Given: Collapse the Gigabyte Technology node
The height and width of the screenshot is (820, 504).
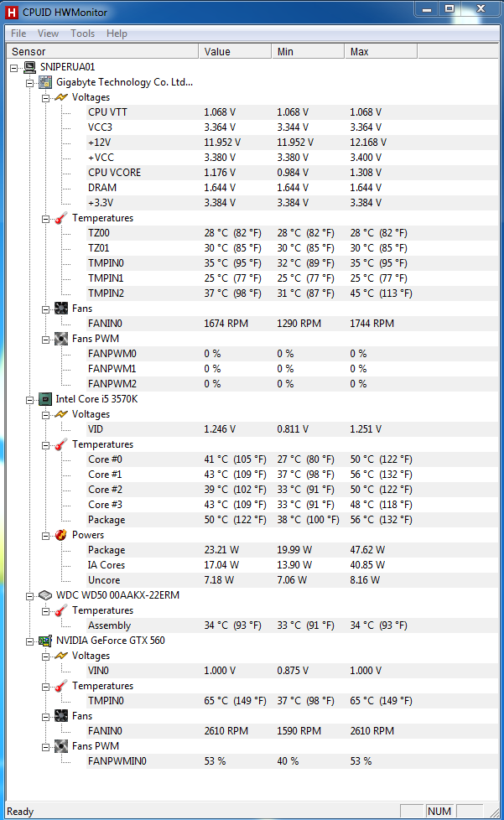Looking at the screenshot, I should pos(30,83).
